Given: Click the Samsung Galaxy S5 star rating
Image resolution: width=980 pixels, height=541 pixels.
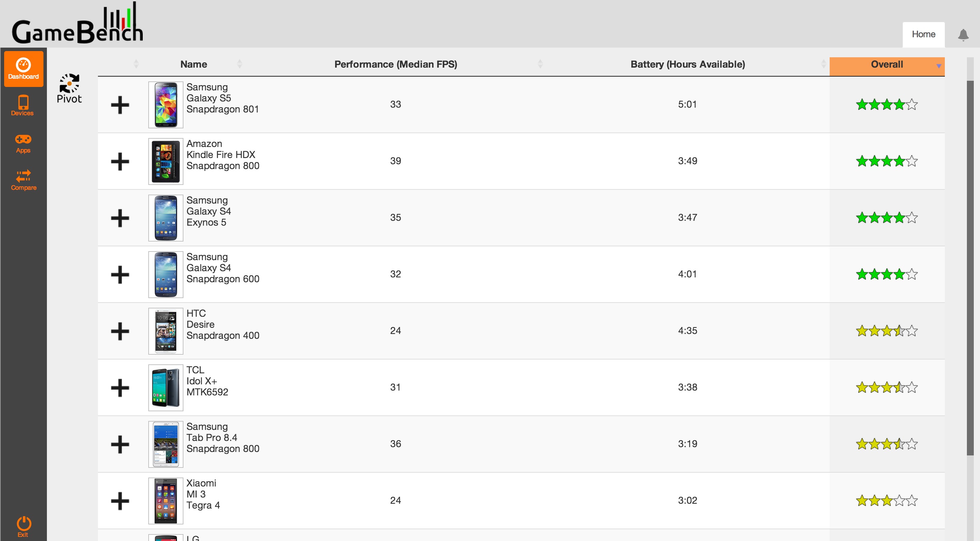Looking at the screenshot, I should (887, 104).
